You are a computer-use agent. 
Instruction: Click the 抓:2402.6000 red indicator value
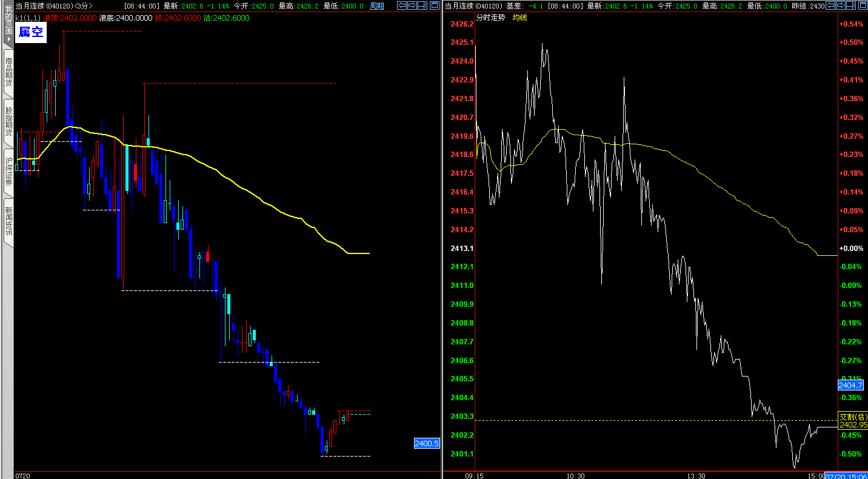(x=178, y=18)
